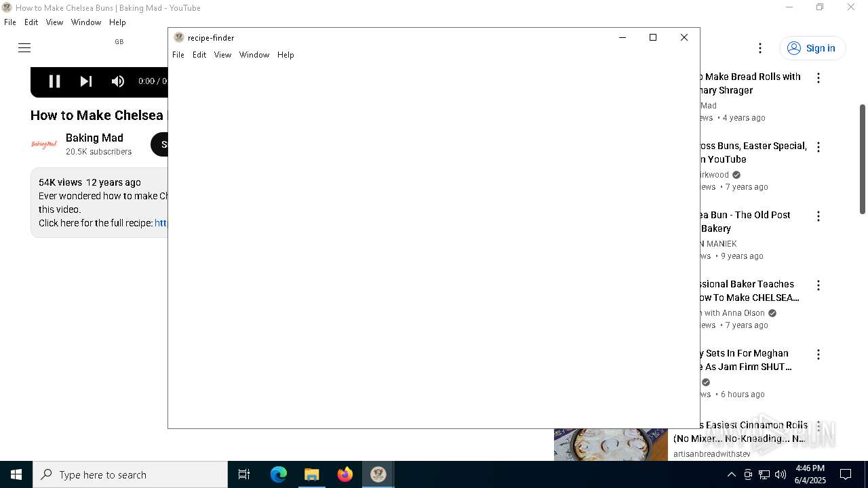Click YouTube Sign in button
The image size is (868, 488).
pos(812,48)
